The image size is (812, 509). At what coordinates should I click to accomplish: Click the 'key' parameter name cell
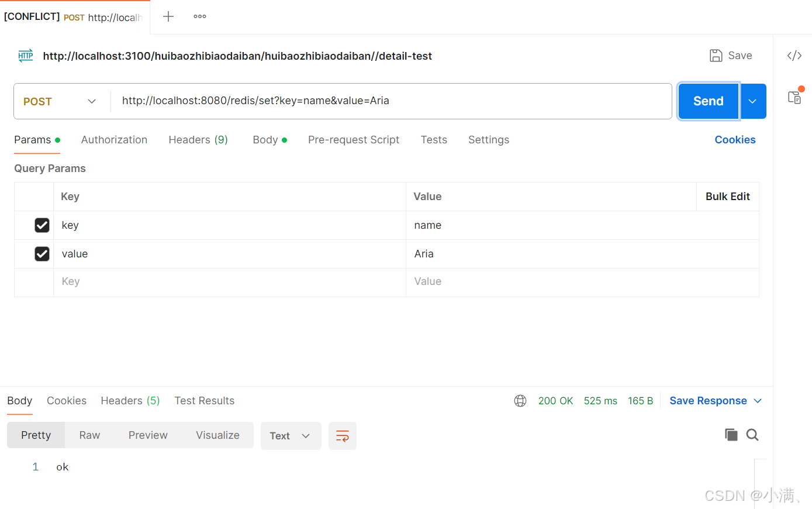point(230,225)
